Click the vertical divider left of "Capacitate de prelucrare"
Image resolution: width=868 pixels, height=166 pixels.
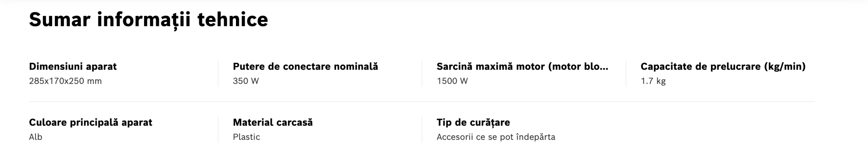pyautogui.click(x=626, y=74)
